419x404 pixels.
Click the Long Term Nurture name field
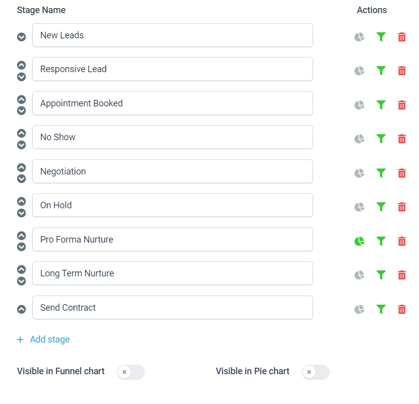coord(172,273)
